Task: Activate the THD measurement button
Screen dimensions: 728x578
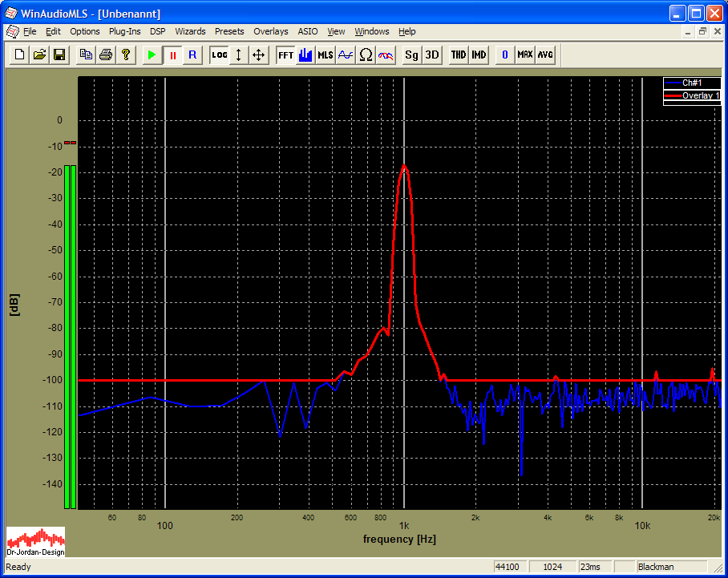Action: (458, 55)
